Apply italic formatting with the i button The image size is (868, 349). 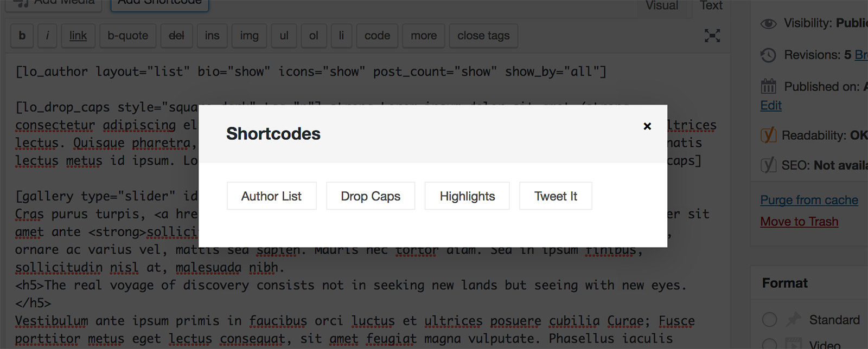[47, 35]
